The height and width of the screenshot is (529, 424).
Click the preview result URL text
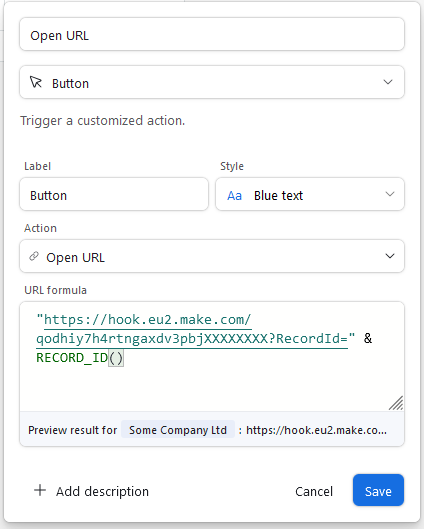click(x=316, y=430)
